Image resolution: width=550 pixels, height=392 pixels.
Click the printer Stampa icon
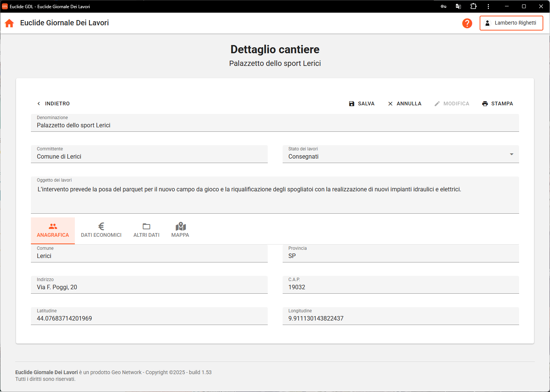[485, 103]
